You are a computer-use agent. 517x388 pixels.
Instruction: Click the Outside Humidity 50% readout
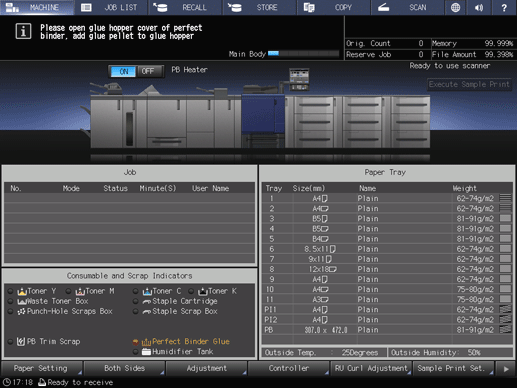click(x=450, y=353)
